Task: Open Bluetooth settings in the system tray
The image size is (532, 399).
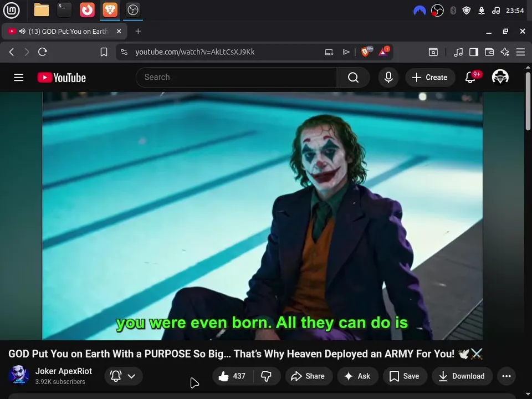Action: [x=453, y=11]
